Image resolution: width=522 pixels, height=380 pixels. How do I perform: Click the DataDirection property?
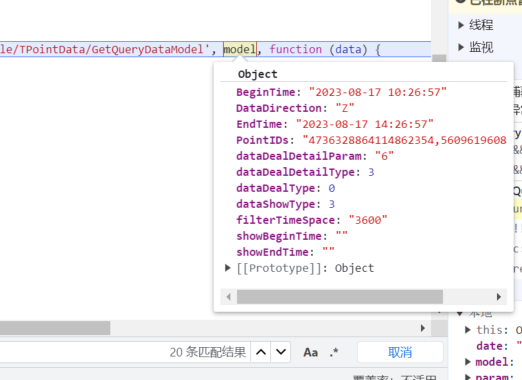[279, 108]
